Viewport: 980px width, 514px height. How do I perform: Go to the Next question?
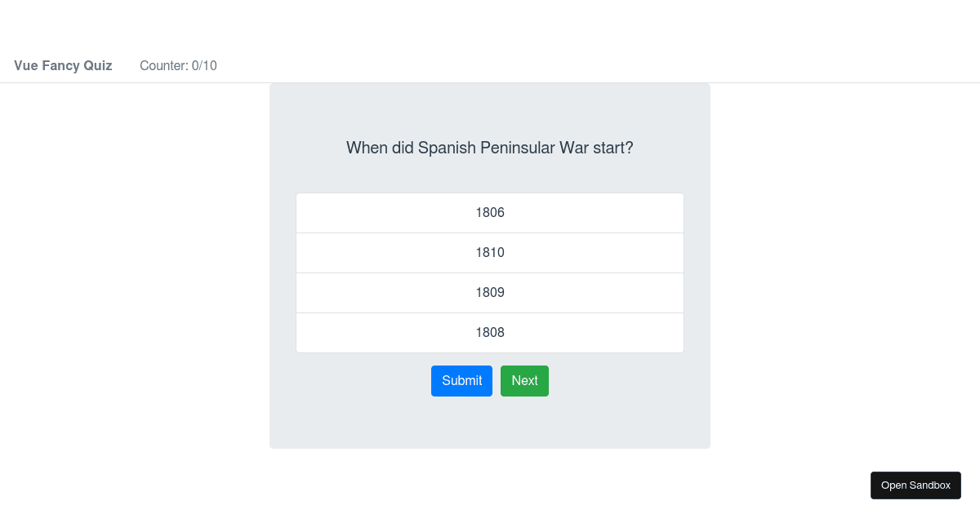click(524, 381)
